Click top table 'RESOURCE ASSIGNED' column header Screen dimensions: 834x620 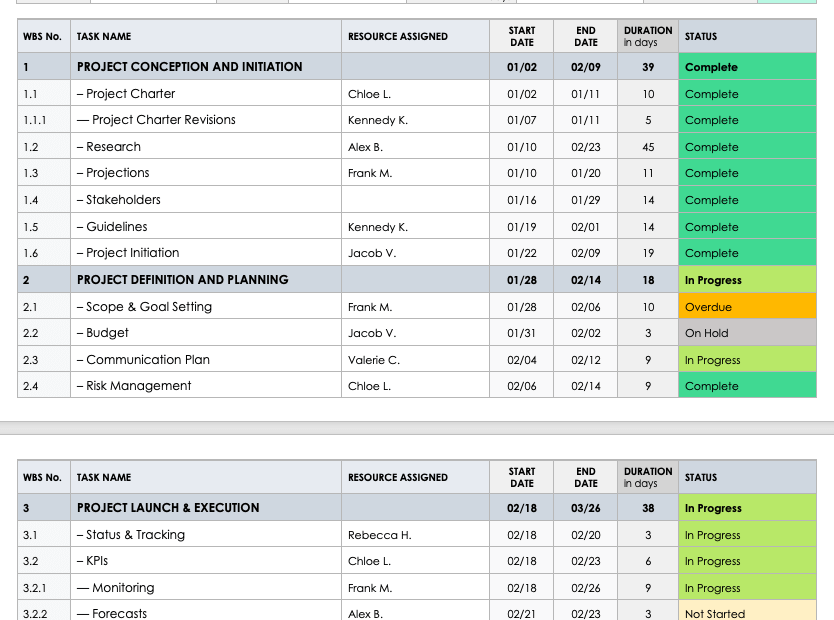[415, 36]
